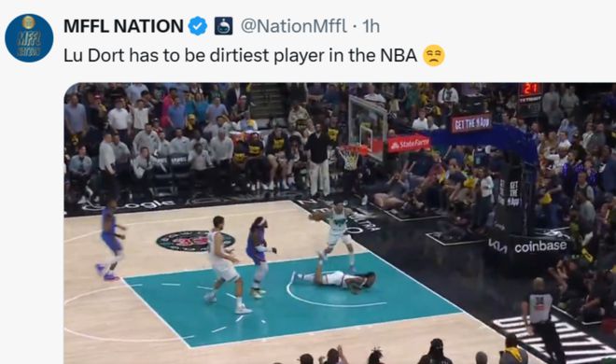Click the referee standing at bottom right

[x=544, y=320]
